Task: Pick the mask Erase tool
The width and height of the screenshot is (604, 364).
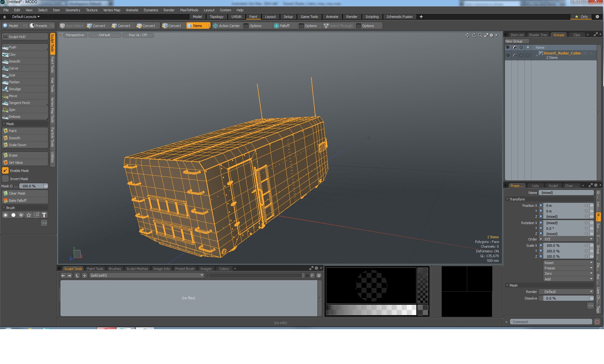Action: [x=25, y=155]
